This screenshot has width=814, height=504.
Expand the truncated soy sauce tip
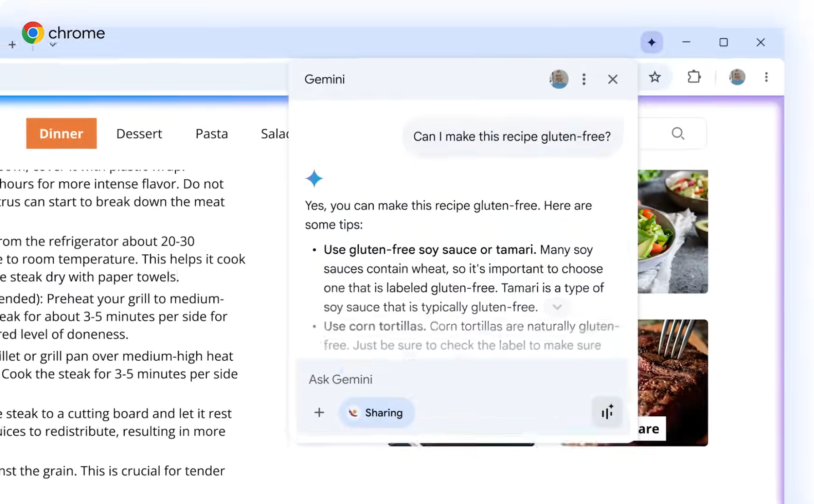pyautogui.click(x=557, y=307)
